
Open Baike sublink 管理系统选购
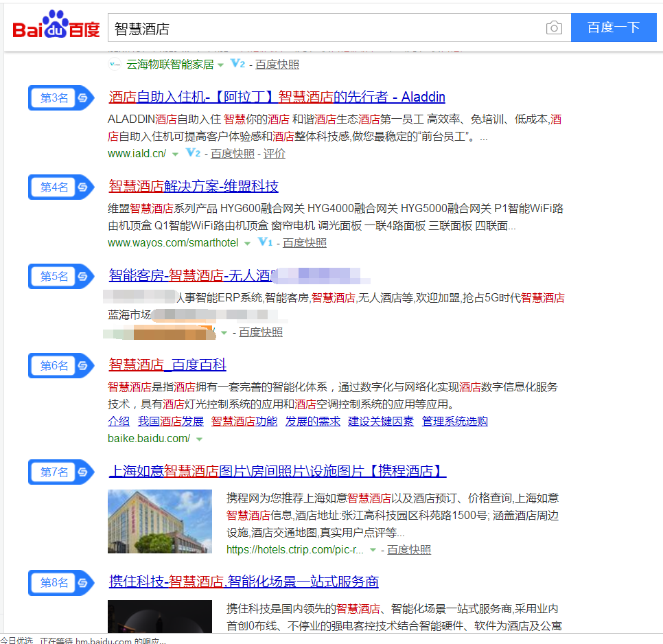[x=455, y=421]
